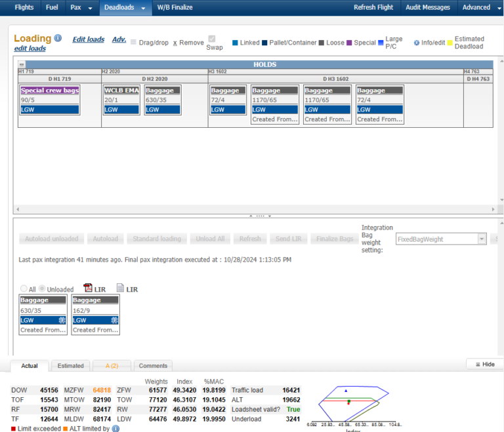Image resolution: width=504 pixels, height=432 pixels.
Task: Expand the Pax menu arrow
Action: (91, 8)
